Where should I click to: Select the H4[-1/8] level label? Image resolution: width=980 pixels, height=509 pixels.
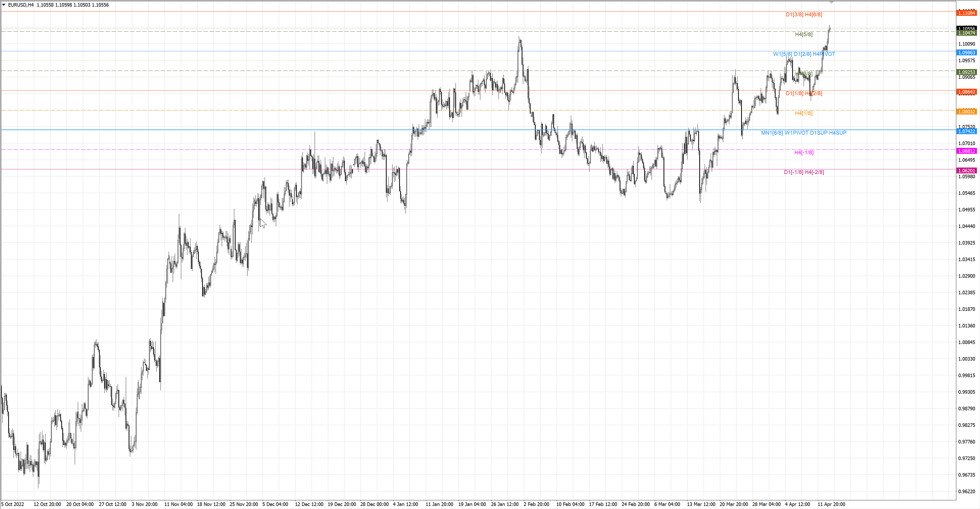[x=804, y=152]
